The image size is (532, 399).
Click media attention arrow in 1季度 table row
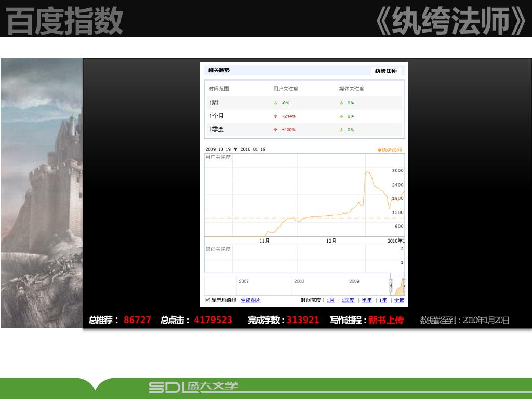[x=341, y=129]
